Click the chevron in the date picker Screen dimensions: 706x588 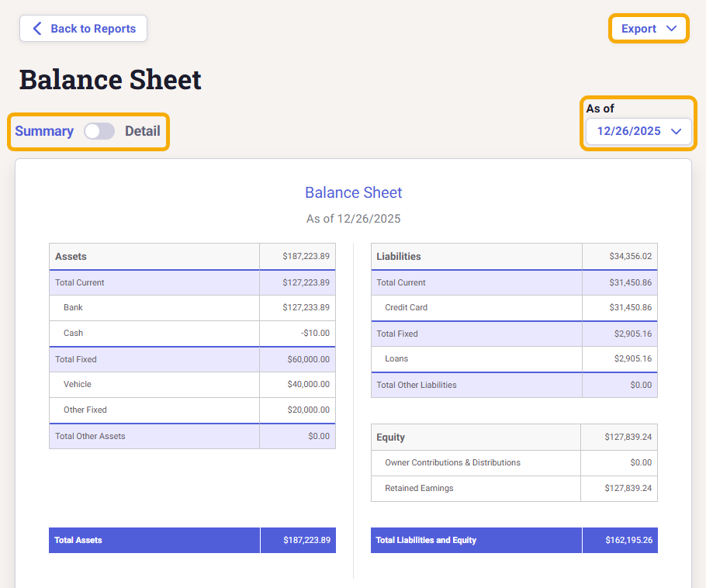pos(676,131)
